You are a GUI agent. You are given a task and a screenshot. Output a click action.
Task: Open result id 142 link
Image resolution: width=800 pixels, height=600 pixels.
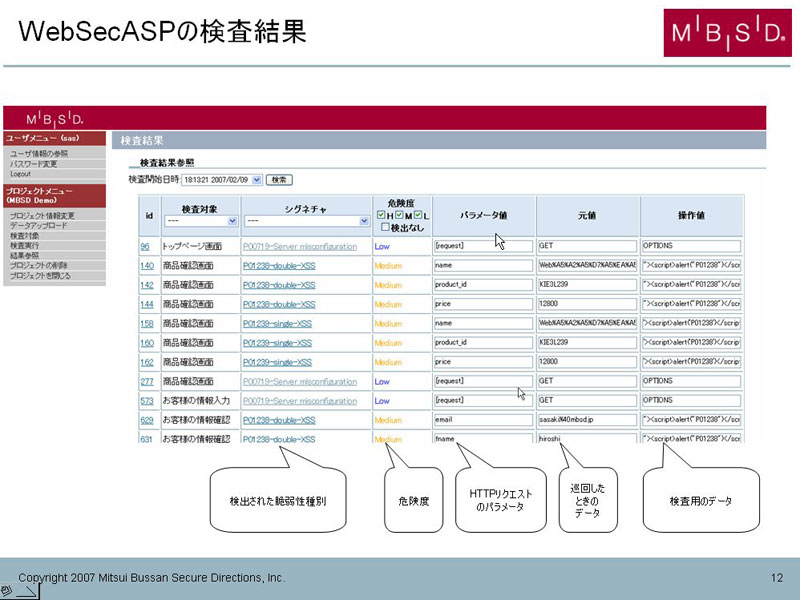pyautogui.click(x=147, y=285)
